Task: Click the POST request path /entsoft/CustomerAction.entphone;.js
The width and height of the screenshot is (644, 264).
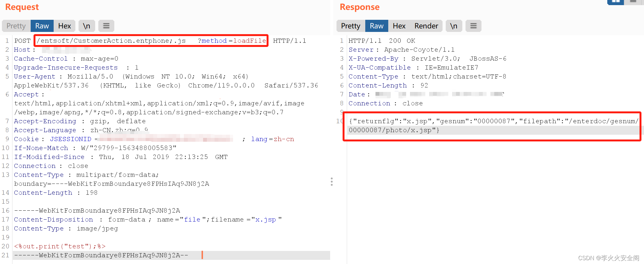Action: point(111,41)
